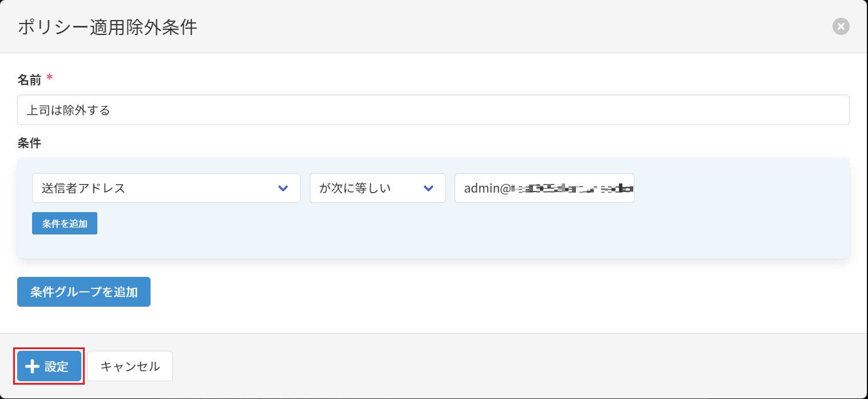Image resolution: width=868 pixels, height=399 pixels.
Task: Click the plus icon on 設定 button
Action: click(x=33, y=367)
